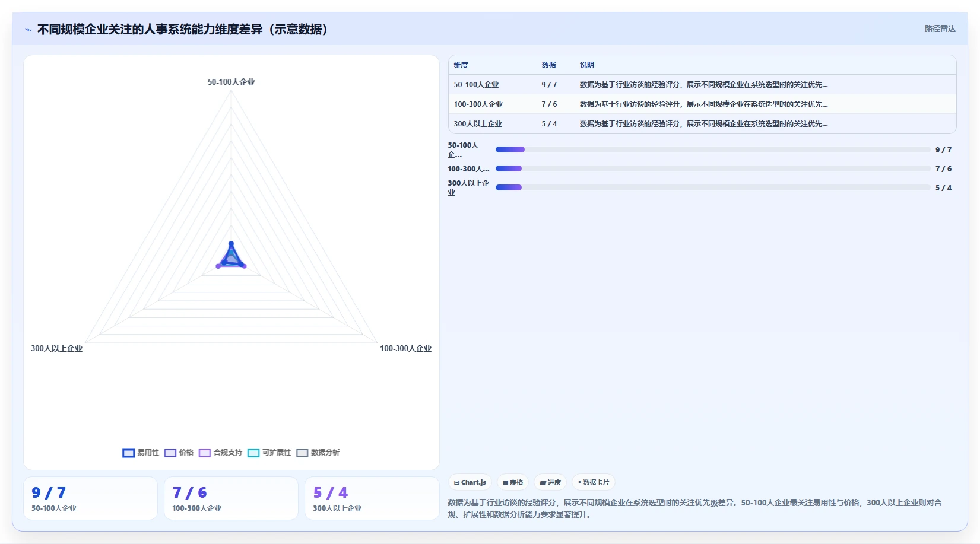Viewport: 980px width, 544px height.
Task: Click the 50-100人企业 progress bar
Action: [713, 149]
